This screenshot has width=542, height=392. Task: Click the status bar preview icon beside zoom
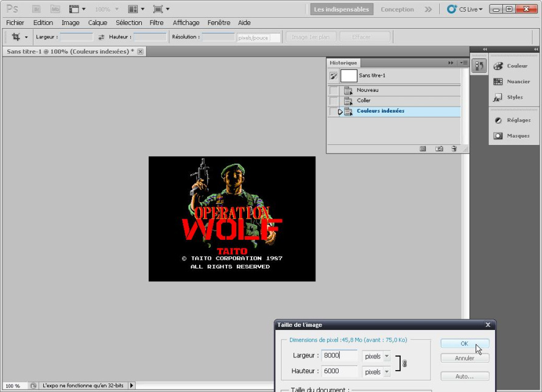pyautogui.click(x=33, y=386)
